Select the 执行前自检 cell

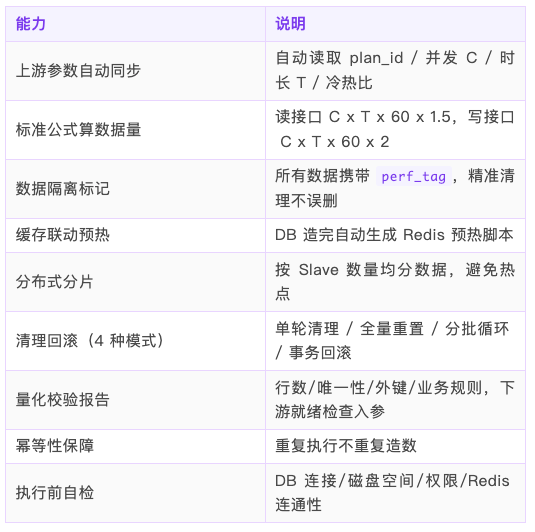(x=135, y=493)
